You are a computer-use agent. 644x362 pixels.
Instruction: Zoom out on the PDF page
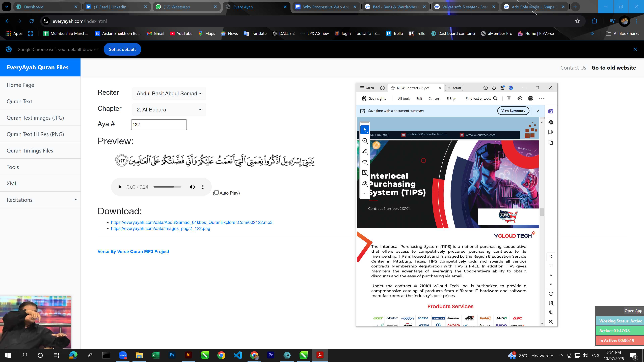551,322
